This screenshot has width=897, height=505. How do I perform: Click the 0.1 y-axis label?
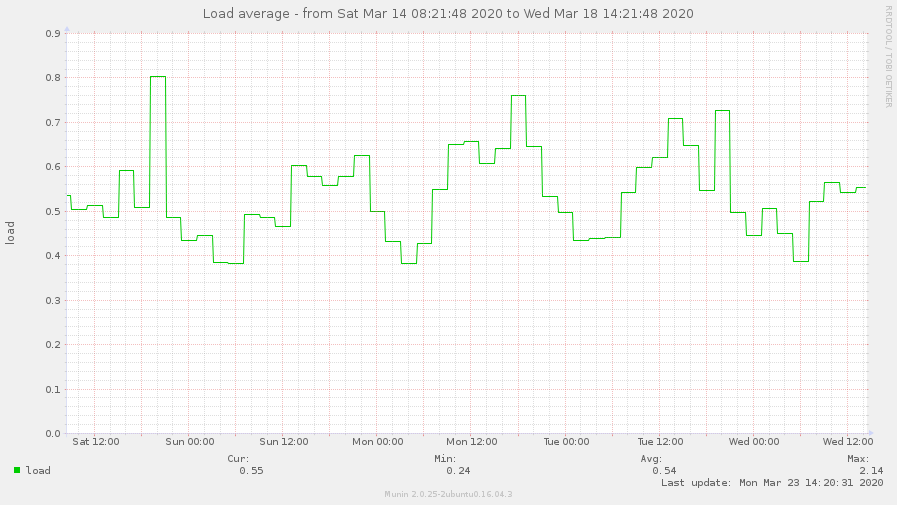click(53, 389)
